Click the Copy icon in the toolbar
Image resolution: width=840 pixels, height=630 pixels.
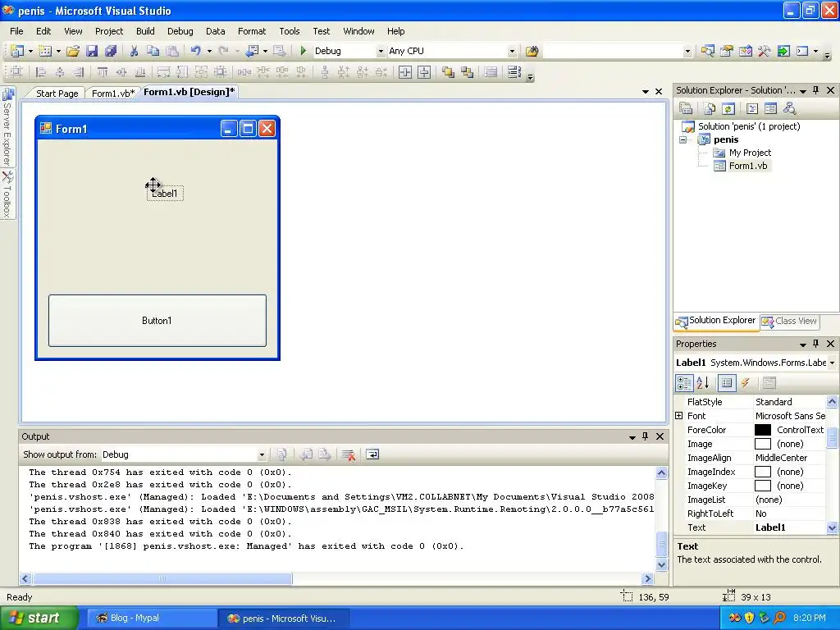tap(153, 51)
